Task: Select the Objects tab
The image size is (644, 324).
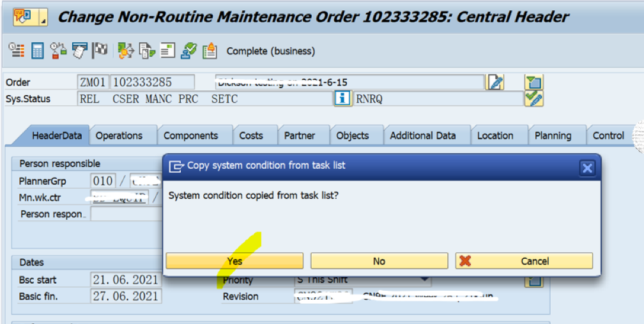Action: [x=353, y=136]
